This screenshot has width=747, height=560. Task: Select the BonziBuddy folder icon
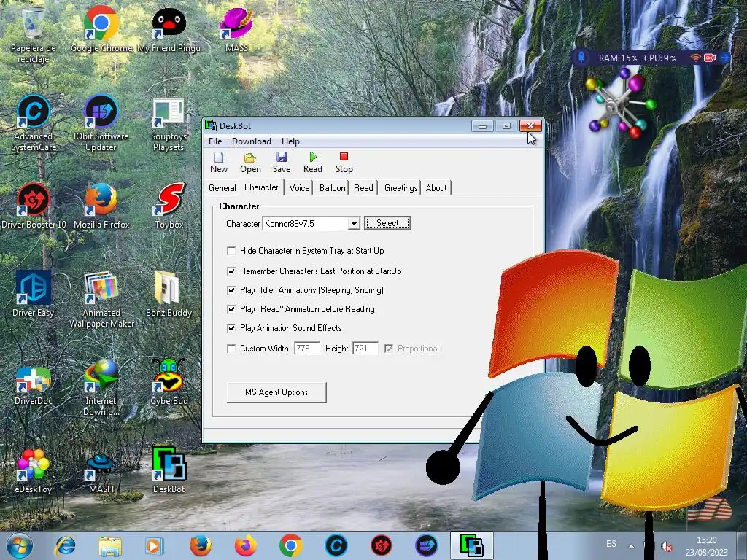tap(169, 294)
